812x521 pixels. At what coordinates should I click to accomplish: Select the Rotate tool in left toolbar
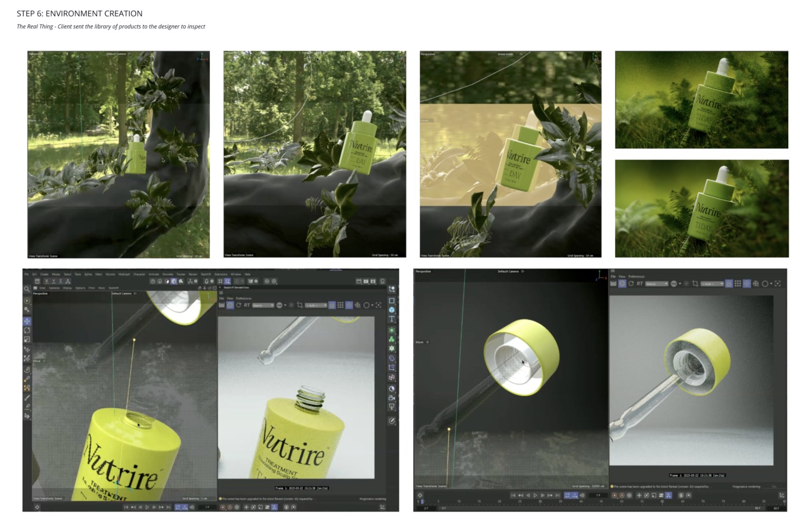tap(27, 330)
